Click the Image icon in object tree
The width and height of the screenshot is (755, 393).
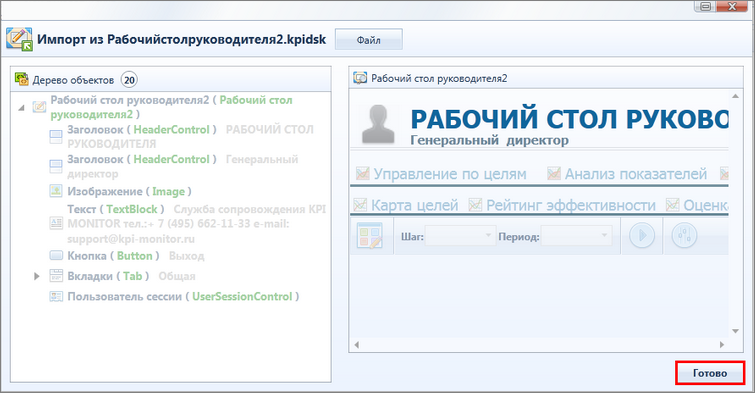point(56,191)
